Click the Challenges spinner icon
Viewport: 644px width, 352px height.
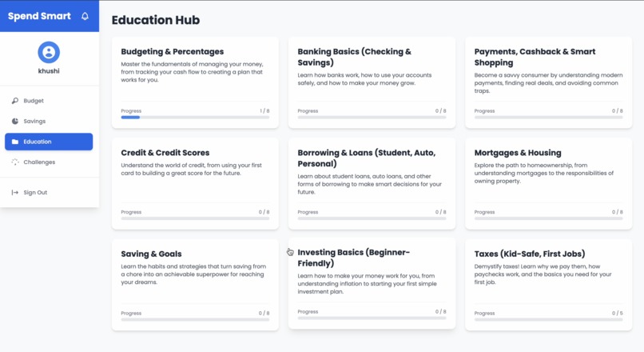(x=15, y=162)
